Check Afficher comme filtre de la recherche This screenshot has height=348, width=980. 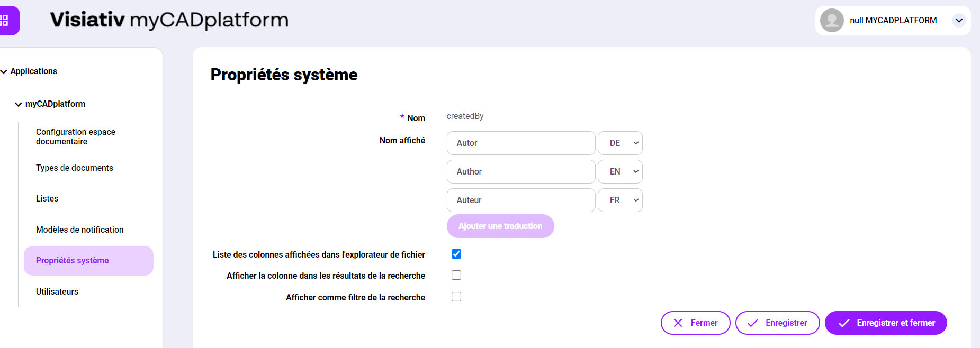(456, 297)
